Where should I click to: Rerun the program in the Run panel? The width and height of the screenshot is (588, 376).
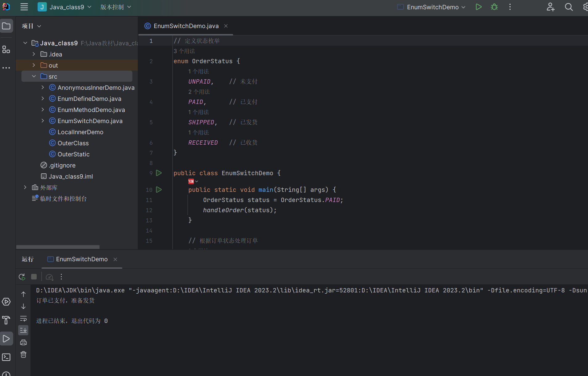coord(22,277)
